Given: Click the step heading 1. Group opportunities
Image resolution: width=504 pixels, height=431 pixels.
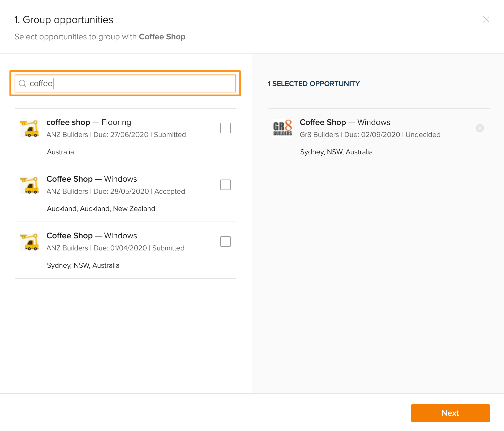Looking at the screenshot, I should [64, 19].
